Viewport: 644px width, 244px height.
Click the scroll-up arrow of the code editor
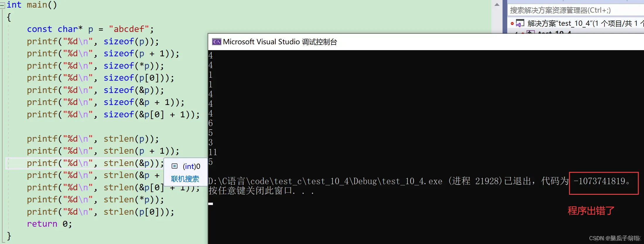497,4
